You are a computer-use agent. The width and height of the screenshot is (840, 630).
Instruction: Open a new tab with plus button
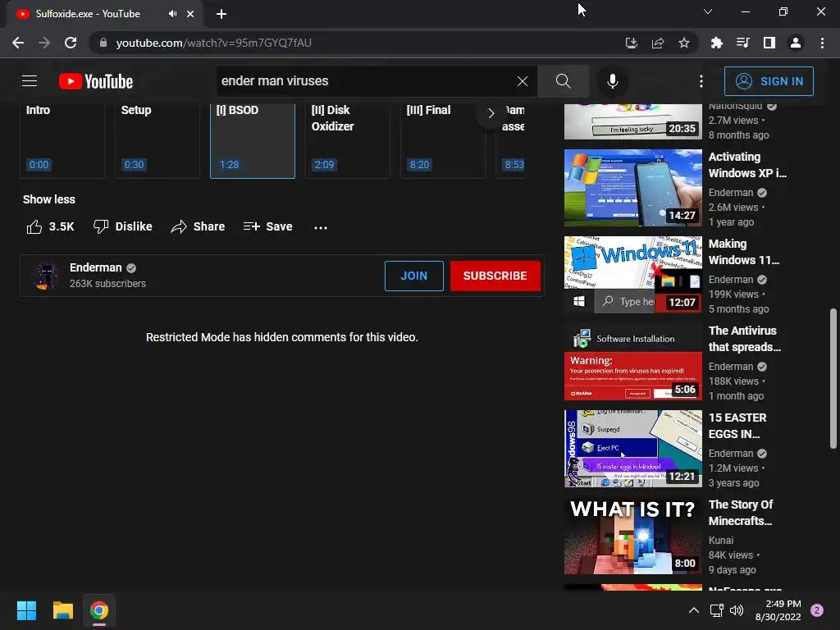(221, 14)
